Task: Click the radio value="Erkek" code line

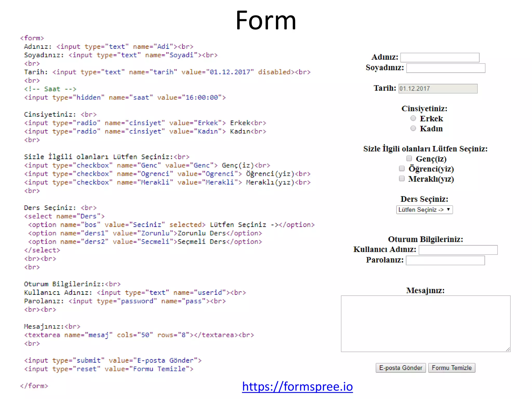Action: tap(145, 123)
